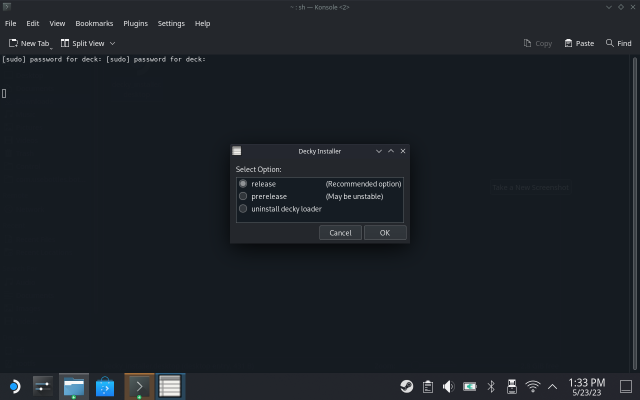Select the prerelease radio button

[243, 196]
